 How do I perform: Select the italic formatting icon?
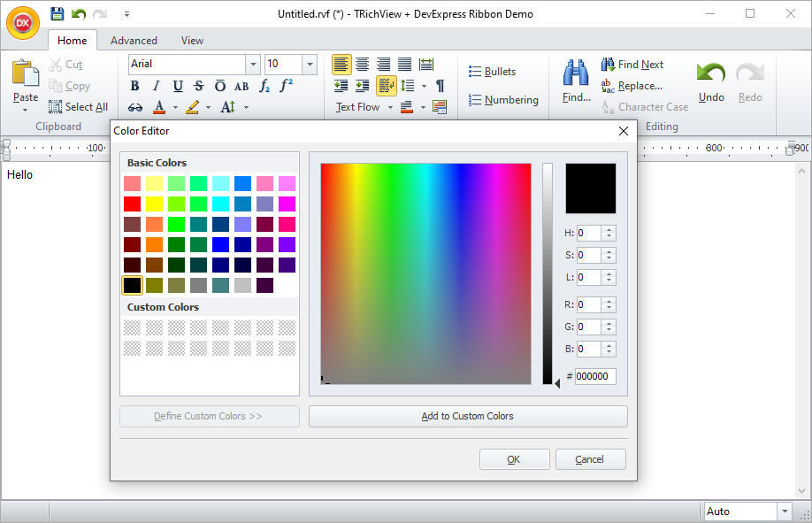156,86
